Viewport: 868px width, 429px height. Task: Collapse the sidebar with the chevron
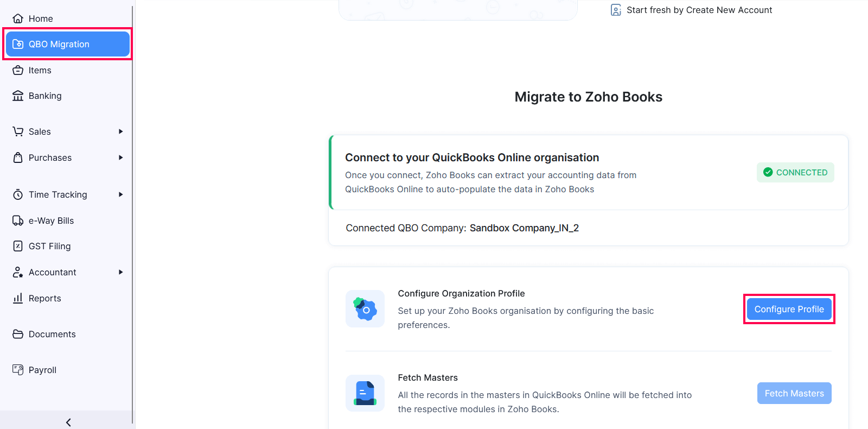point(68,422)
